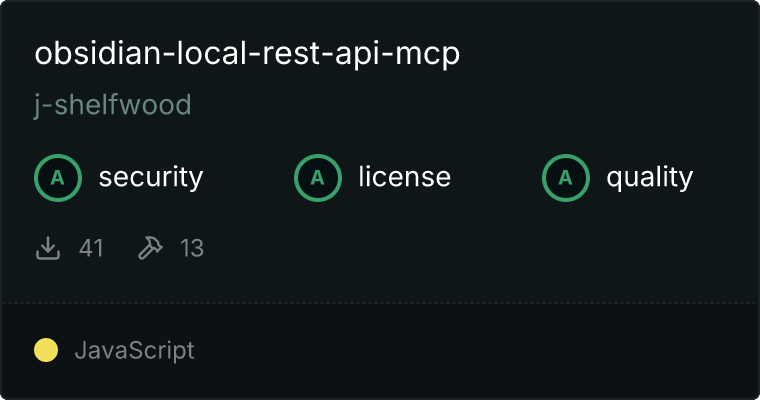This screenshot has height=400, width=760.
Task: Select the quality label text
Action: pyautogui.click(x=650, y=177)
